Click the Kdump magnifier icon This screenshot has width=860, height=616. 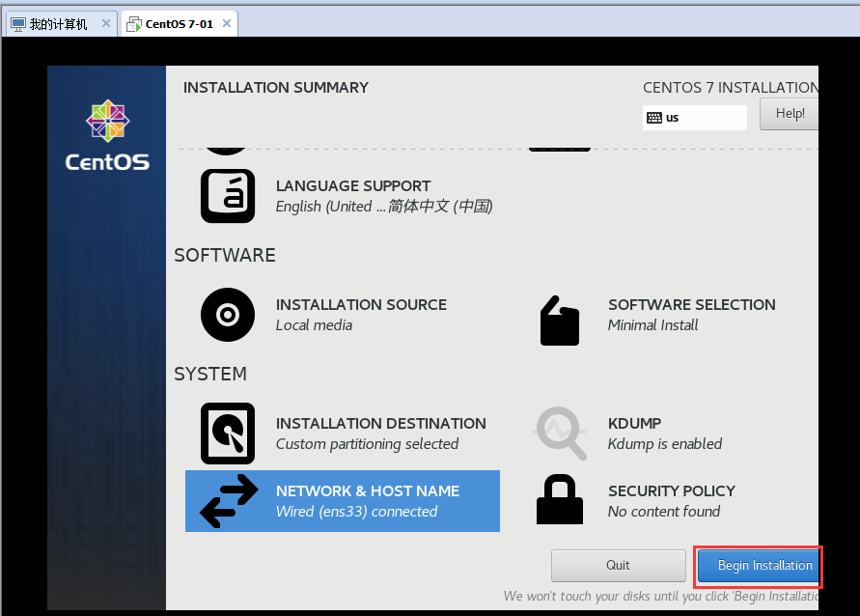560,434
